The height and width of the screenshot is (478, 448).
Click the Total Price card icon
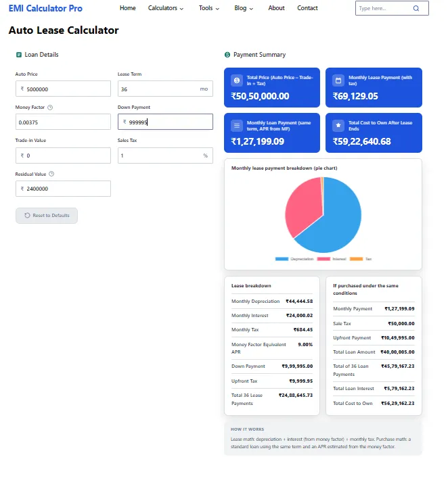pyautogui.click(x=236, y=80)
